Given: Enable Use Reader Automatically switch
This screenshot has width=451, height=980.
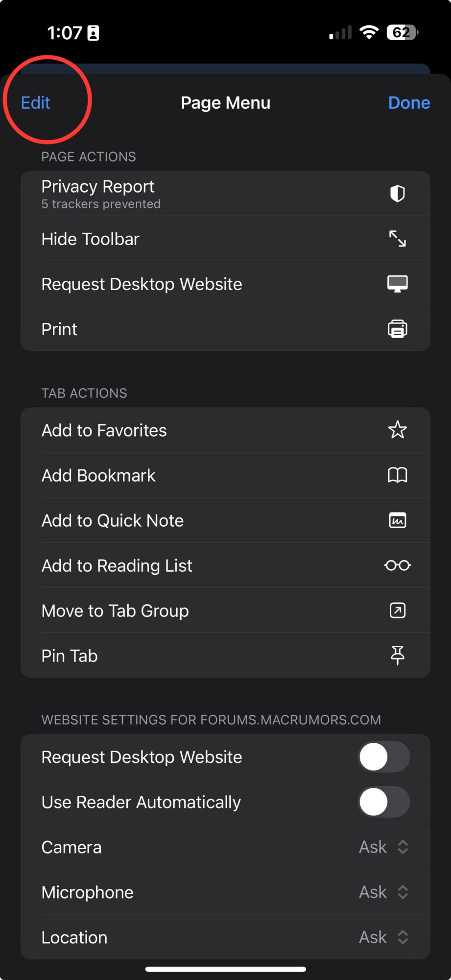Looking at the screenshot, I should point(384,802).
